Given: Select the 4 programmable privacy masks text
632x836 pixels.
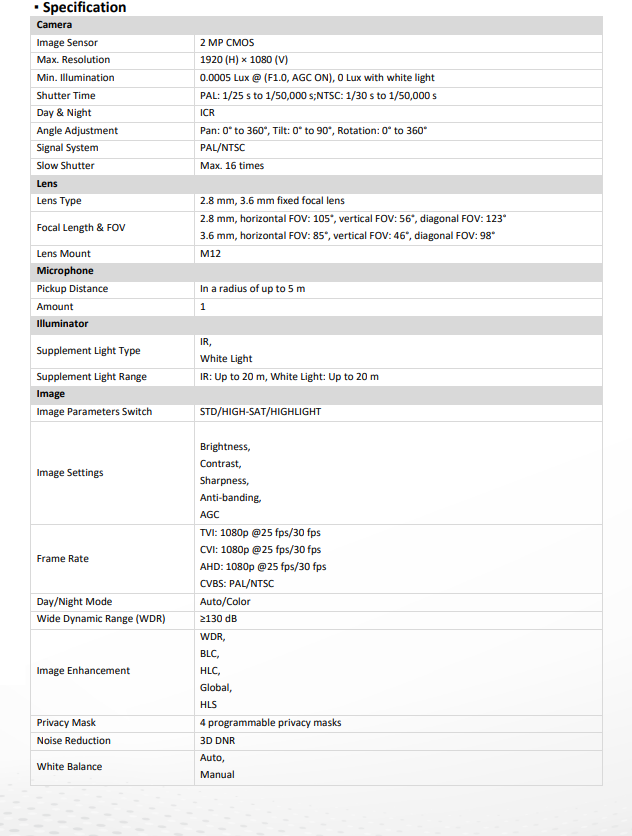Looking at the screenshot, I should pos(270,723).
